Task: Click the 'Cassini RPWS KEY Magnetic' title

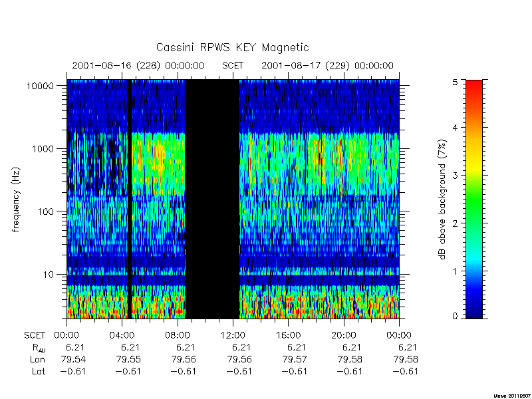Action: 232,47
